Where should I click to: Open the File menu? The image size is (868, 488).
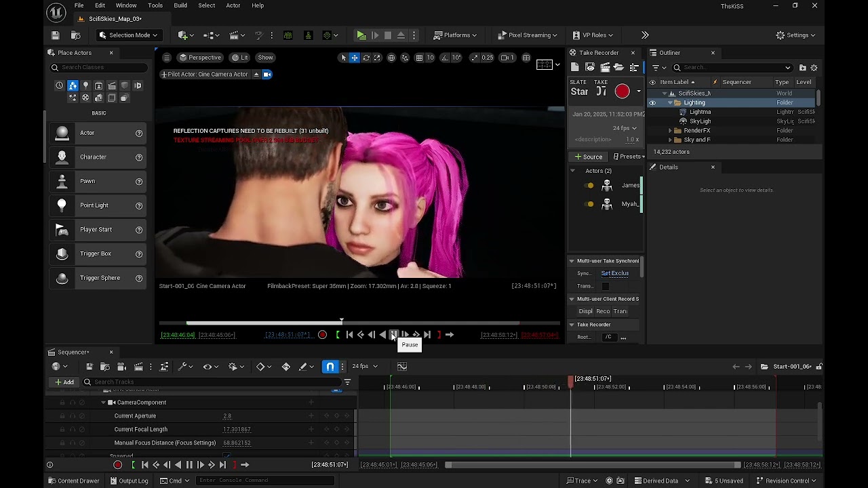tap(79, 5)
